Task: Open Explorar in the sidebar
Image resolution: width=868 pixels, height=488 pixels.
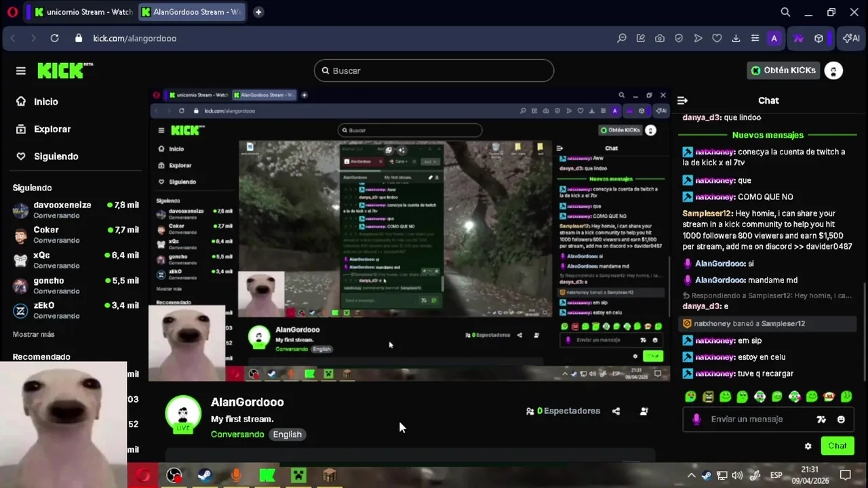Action: (x=52, y=129)
